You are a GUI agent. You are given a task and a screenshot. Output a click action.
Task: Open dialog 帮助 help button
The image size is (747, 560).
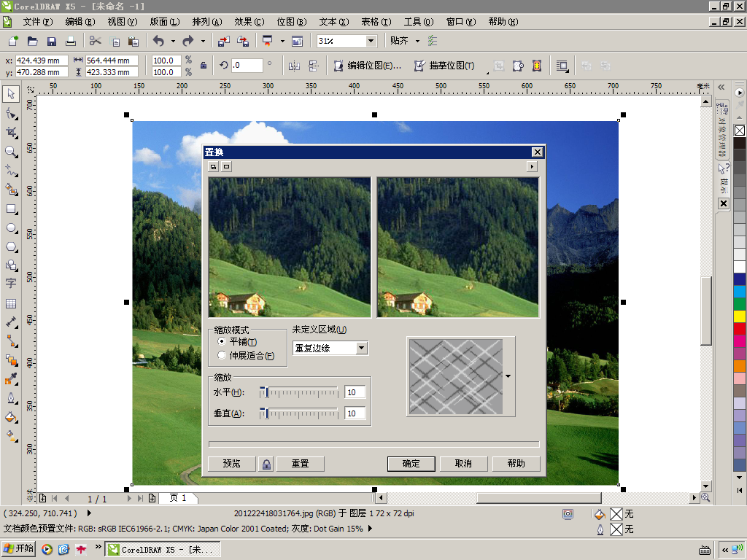point(516,464)
